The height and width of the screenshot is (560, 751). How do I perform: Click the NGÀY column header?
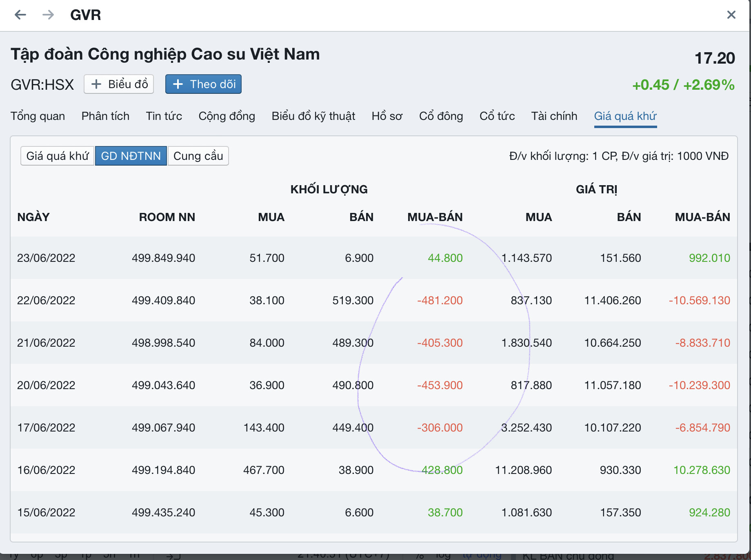pyautogui.click(x=33, y=217)
